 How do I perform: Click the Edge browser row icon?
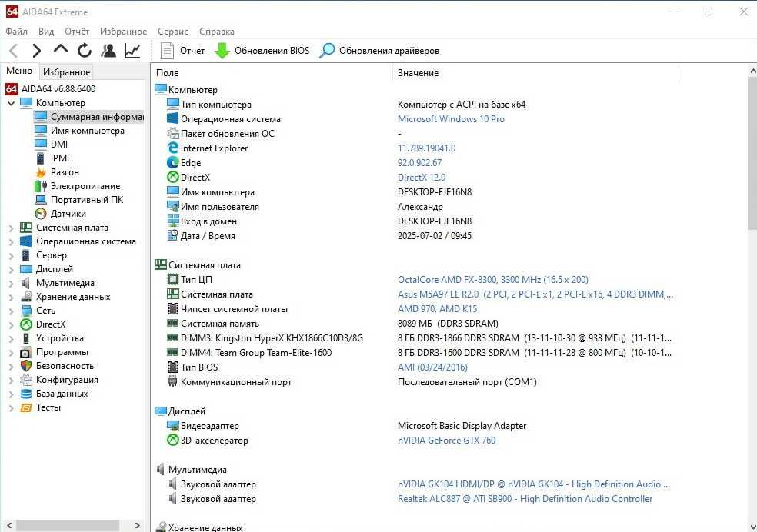tap(173, 162)
